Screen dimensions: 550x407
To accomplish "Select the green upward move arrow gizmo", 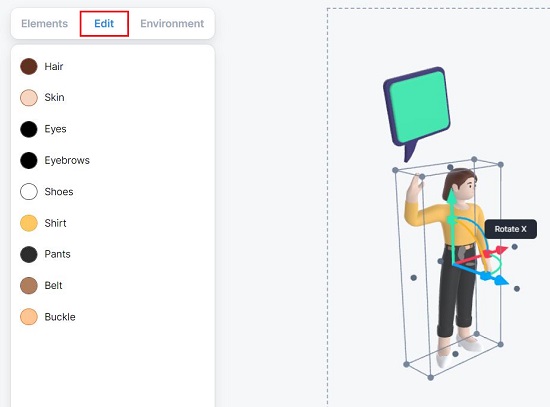I will (452, 198).
